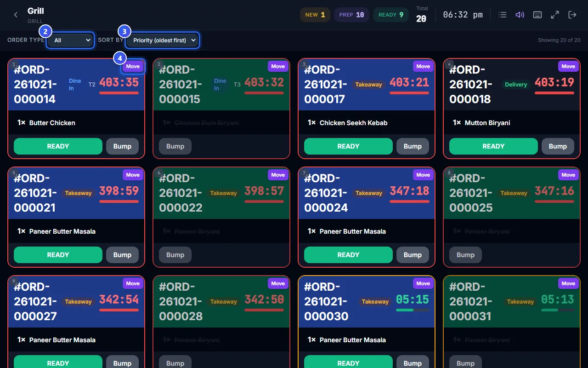The image size is (588, 368).
Task: Click Move on order 000015
Action: point(278,66)
